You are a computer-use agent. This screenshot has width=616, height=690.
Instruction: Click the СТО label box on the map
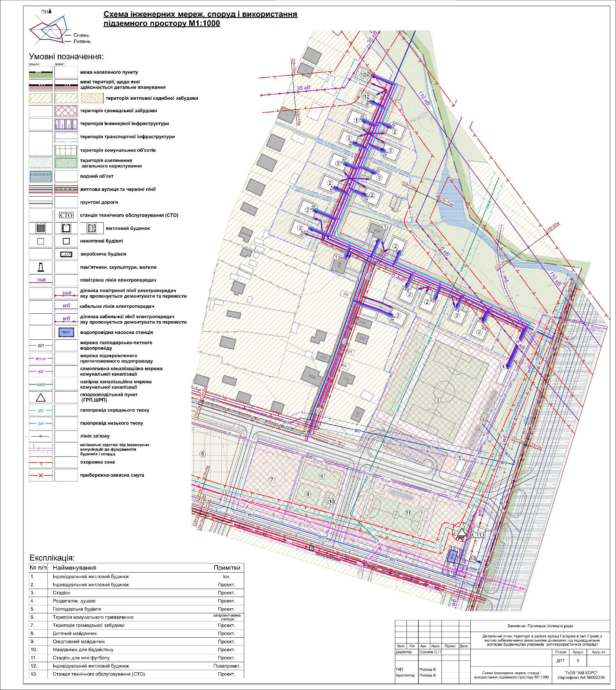pyautogui.click(x=478, y=535)
